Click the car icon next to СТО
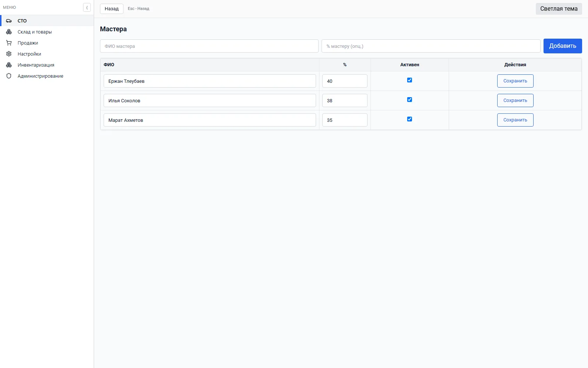 pyautogui.click(x=9, y=21)
